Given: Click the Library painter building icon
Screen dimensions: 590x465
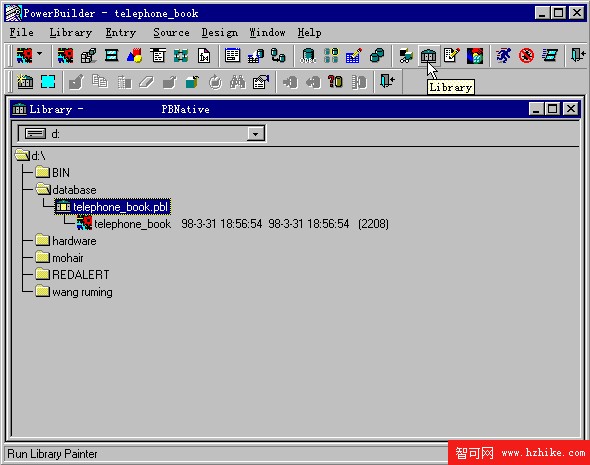Looking at the screenshot, I should pos(428,56).
